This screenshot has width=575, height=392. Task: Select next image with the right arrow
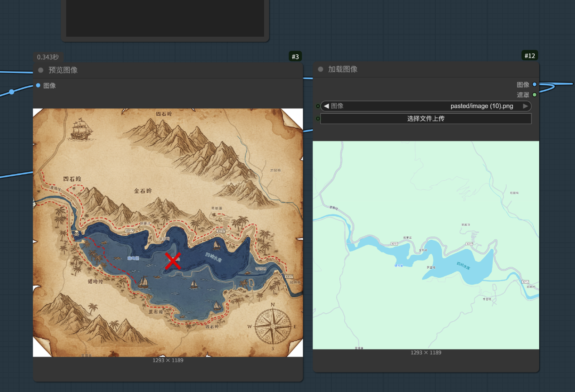[525, 106]
